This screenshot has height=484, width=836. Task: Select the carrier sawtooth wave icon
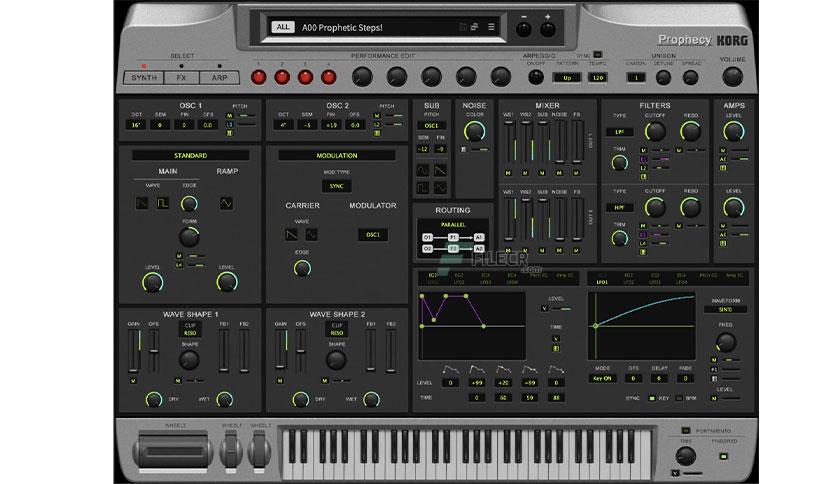coord(291,235)
